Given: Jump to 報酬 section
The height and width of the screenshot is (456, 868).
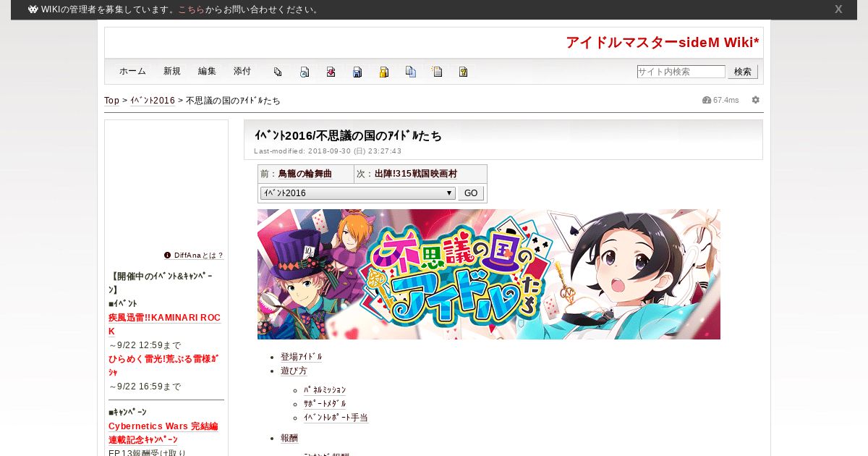Looking at the screenshot, I should pos(289,438).
